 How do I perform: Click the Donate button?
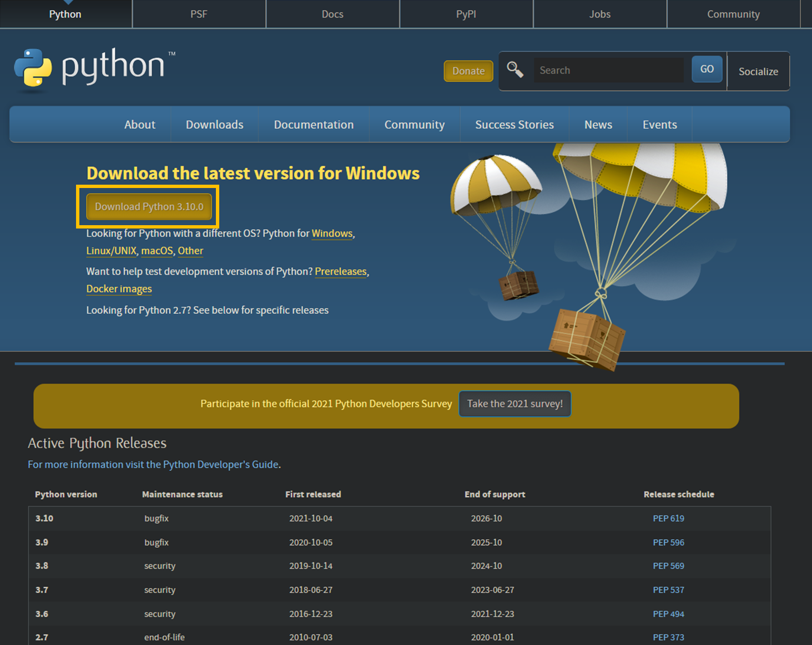coord(468,71)
